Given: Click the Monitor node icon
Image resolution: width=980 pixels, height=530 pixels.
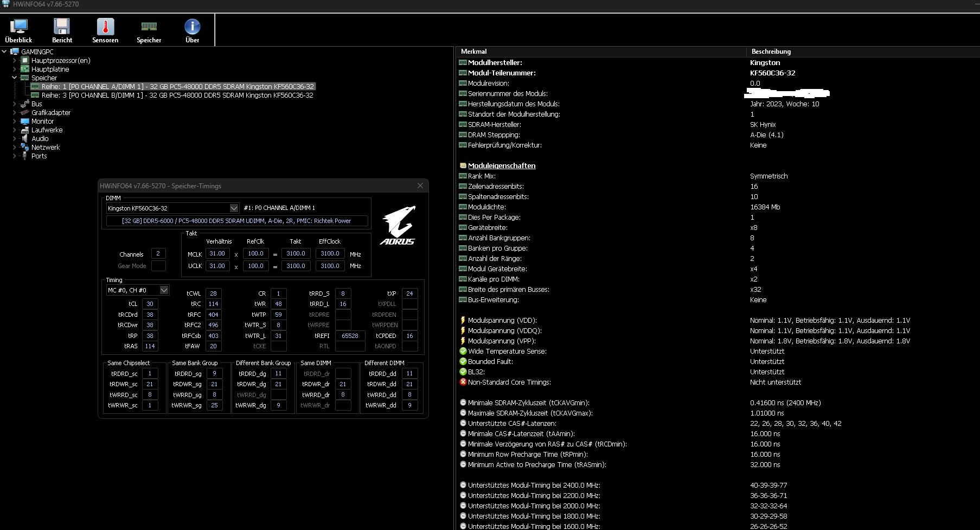Looking at the screenshot, I should 24,121.
